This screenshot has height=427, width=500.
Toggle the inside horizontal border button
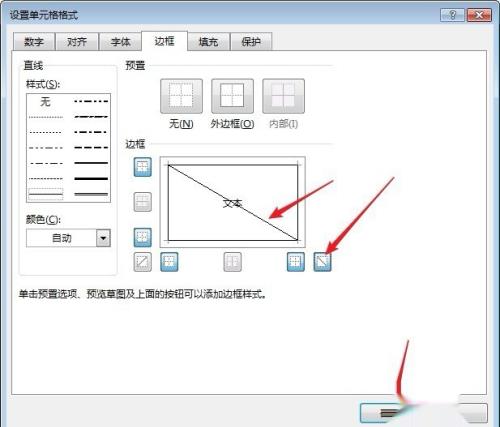pyautogui.click(x=143, y=202)
